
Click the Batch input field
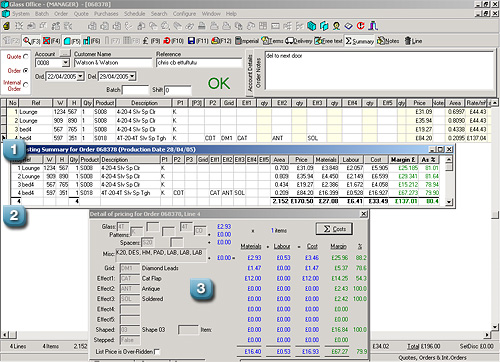[135, 90]
